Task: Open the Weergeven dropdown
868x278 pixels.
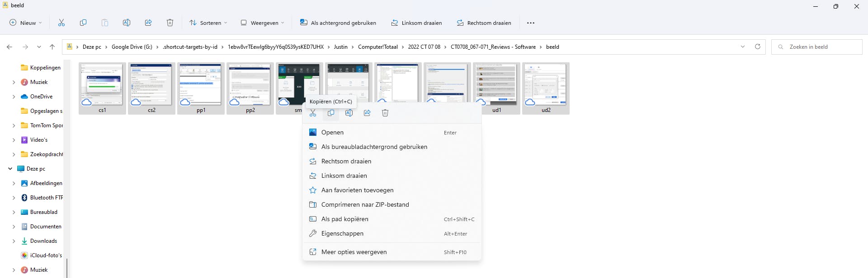Action: pyautogui.click(x=263, y=23)
